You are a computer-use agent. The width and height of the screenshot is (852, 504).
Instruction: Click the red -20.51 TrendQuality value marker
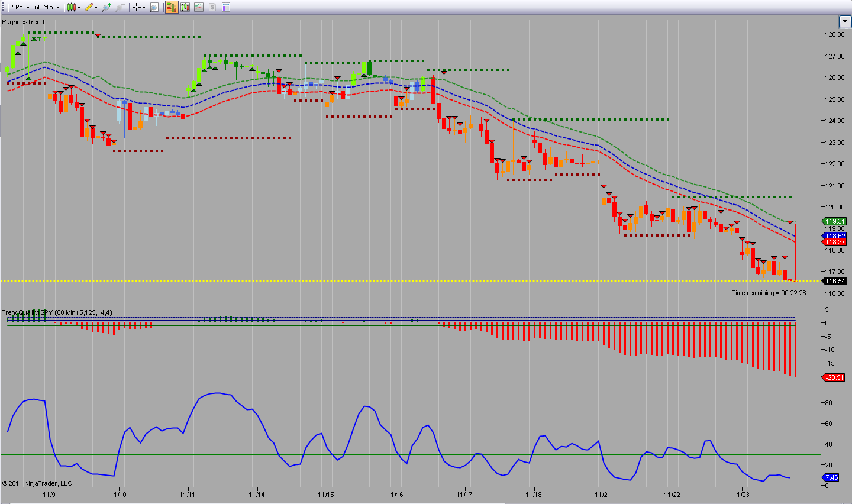tap(834, 377)
